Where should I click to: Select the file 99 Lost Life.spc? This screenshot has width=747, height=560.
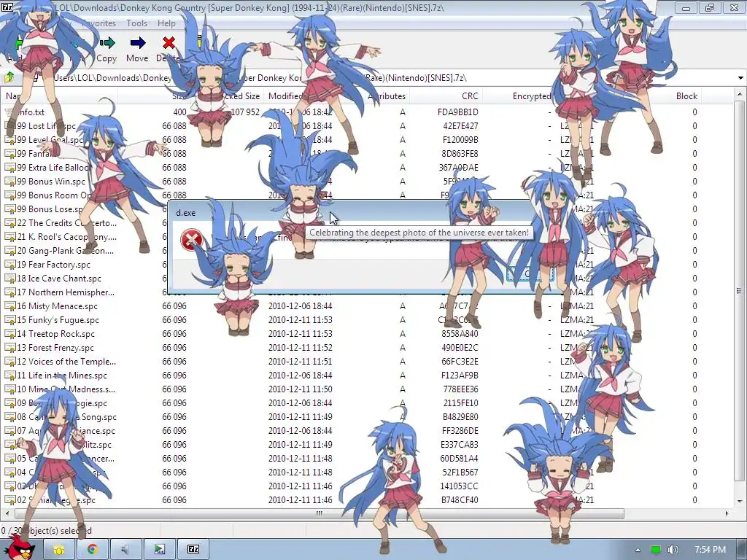[x=46, y=125]
